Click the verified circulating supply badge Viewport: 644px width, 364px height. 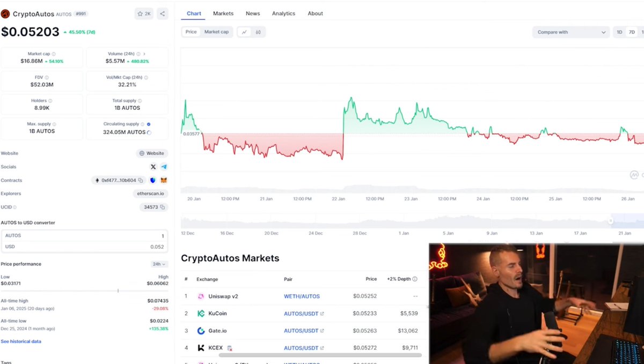[x=149, y=124]
